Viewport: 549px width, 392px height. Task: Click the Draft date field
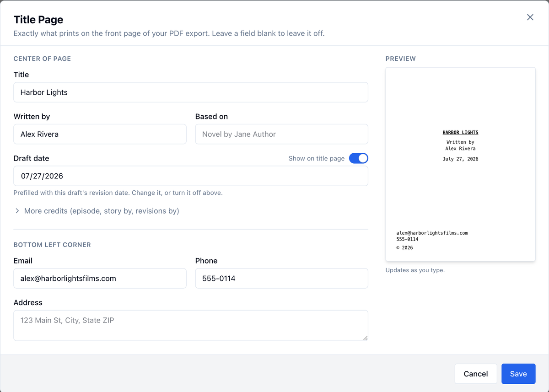point(191,176)
